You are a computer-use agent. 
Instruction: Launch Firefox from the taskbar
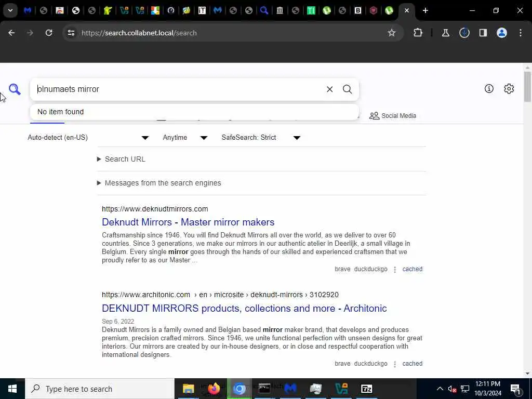pos(214,389)
